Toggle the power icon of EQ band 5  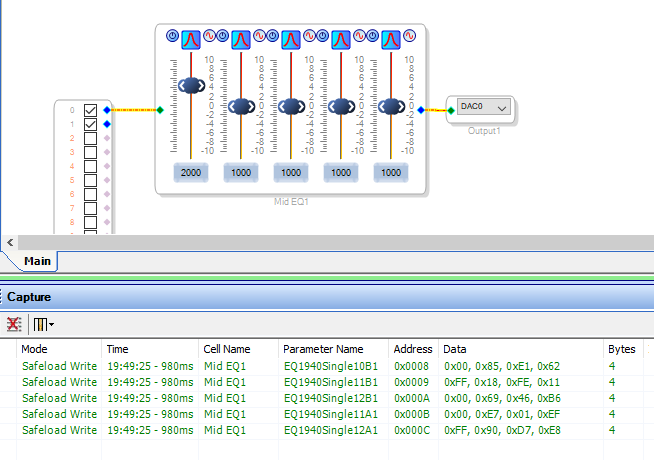click(372, 36)
